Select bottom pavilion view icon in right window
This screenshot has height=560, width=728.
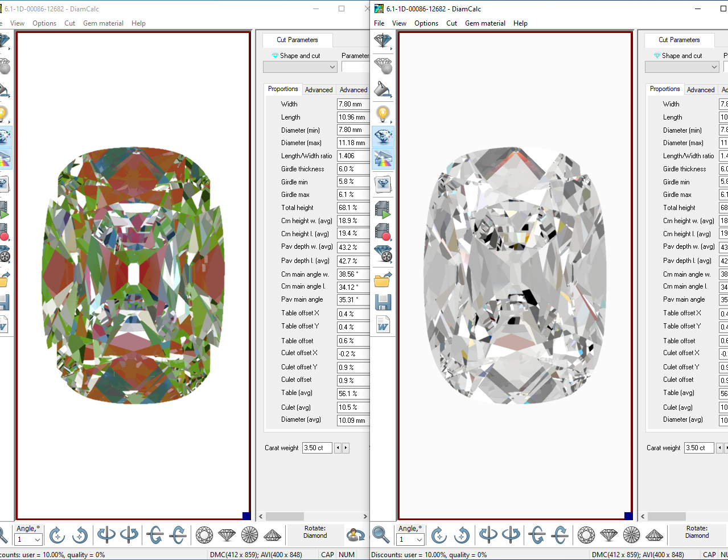click(x=631, y=535)
